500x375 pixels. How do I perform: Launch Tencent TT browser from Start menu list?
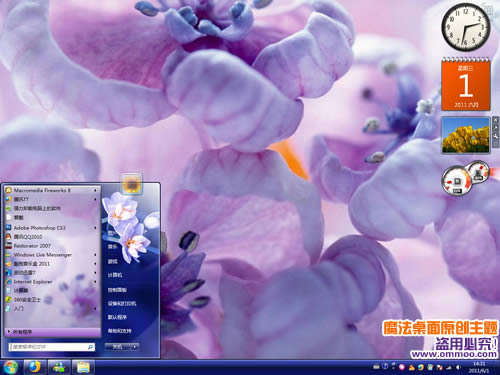click(x=52, y=199)
